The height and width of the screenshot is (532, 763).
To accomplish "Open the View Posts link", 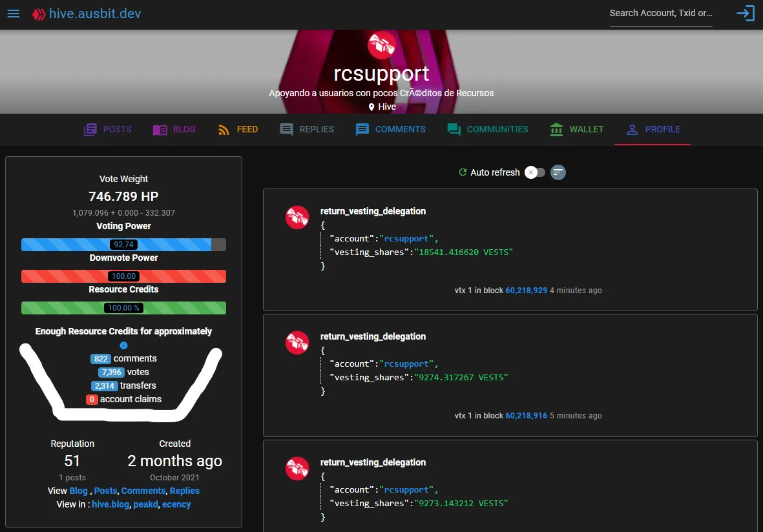I will pyautogui.click(x=105, y=491).
